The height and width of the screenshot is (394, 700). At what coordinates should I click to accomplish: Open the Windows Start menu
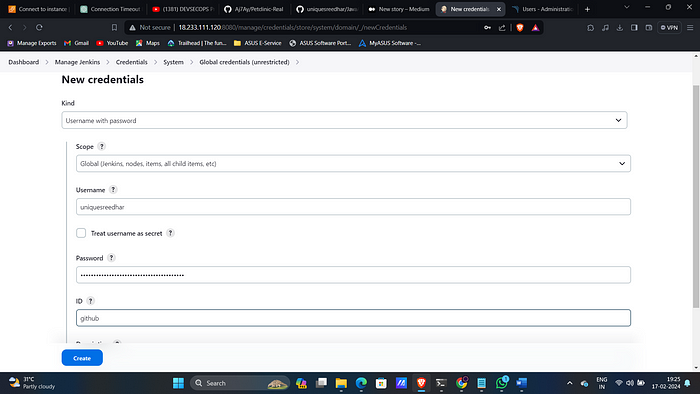pos(178,383)
